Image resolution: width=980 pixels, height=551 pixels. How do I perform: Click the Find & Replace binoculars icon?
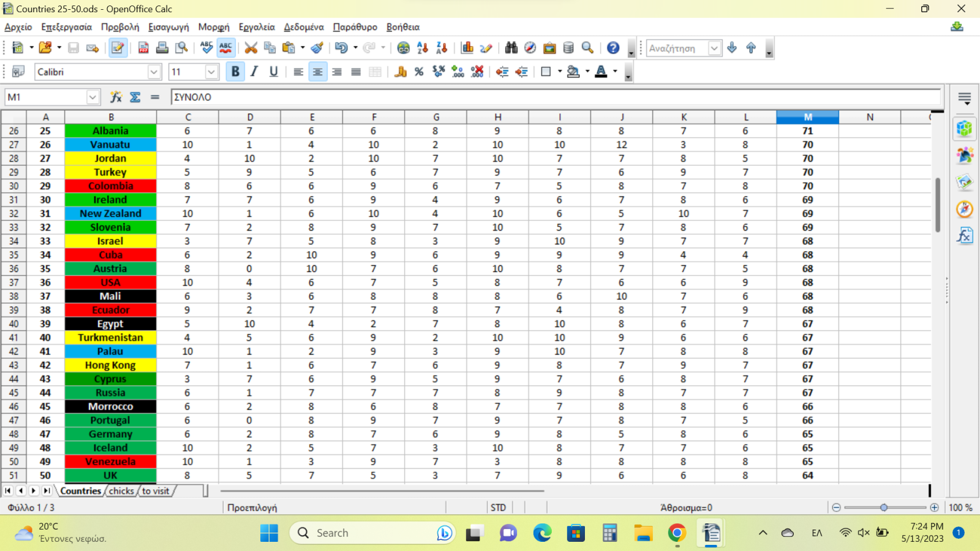[511, 48]
